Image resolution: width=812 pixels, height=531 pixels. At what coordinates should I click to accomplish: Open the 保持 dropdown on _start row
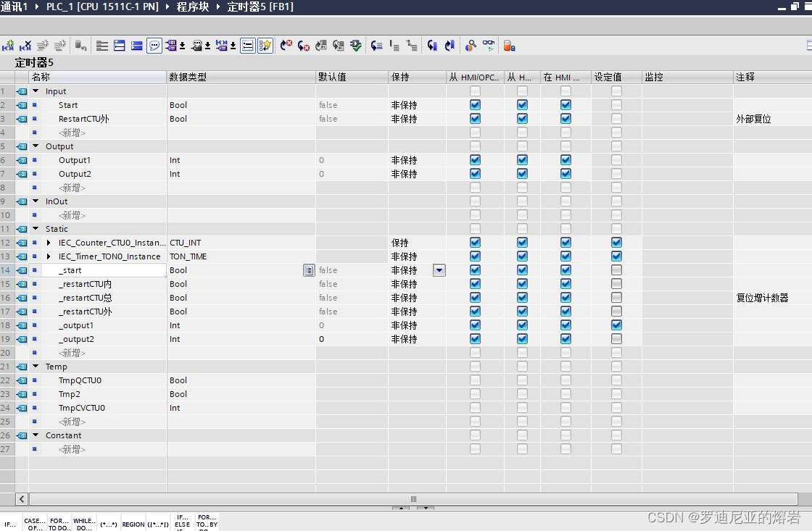pos(439,270)
